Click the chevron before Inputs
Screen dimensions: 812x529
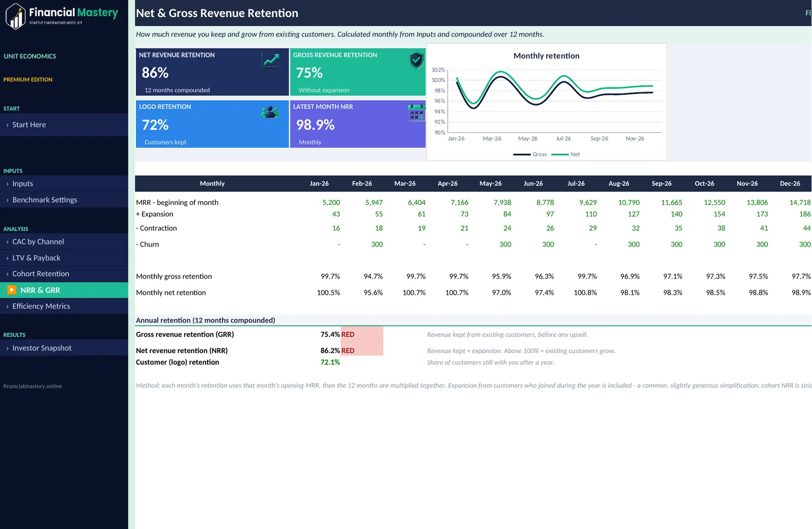(x=7, y=184)
